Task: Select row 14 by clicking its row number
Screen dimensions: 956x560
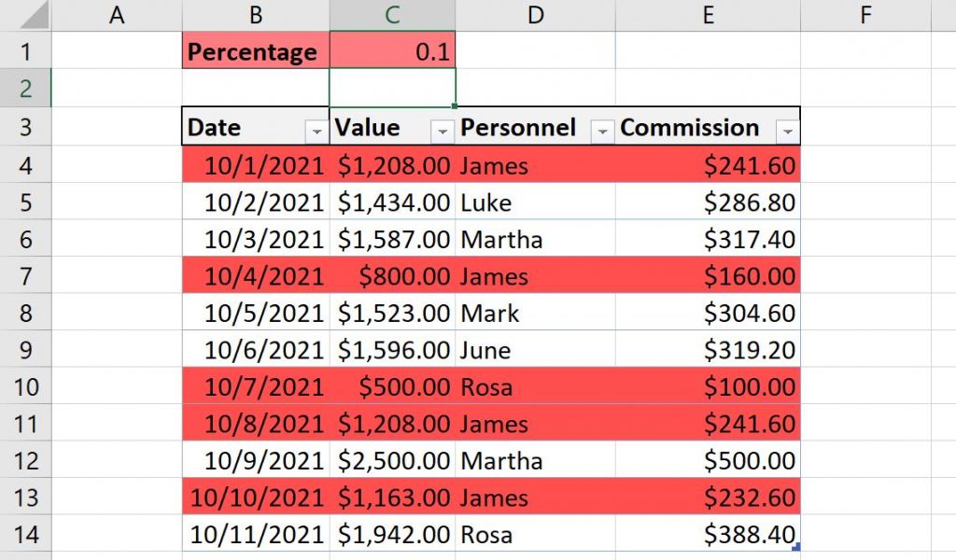Action: pyautogui.click(x=27, y=534)
